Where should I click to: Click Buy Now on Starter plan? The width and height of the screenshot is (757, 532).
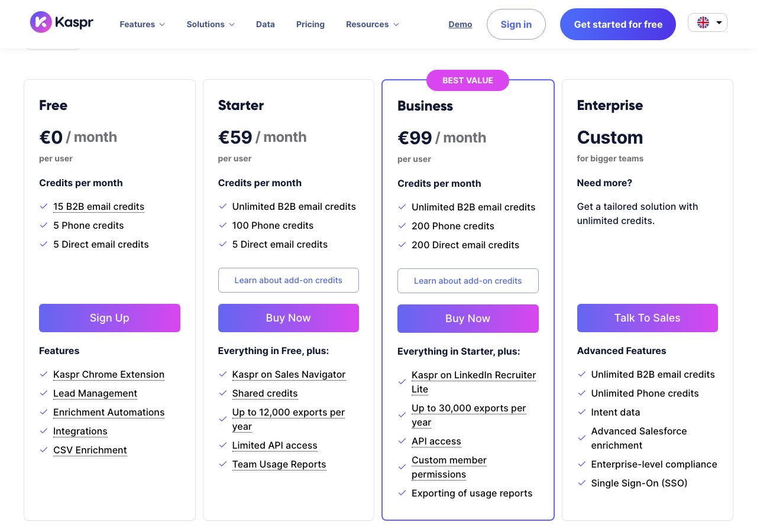[x=289, y=318]
